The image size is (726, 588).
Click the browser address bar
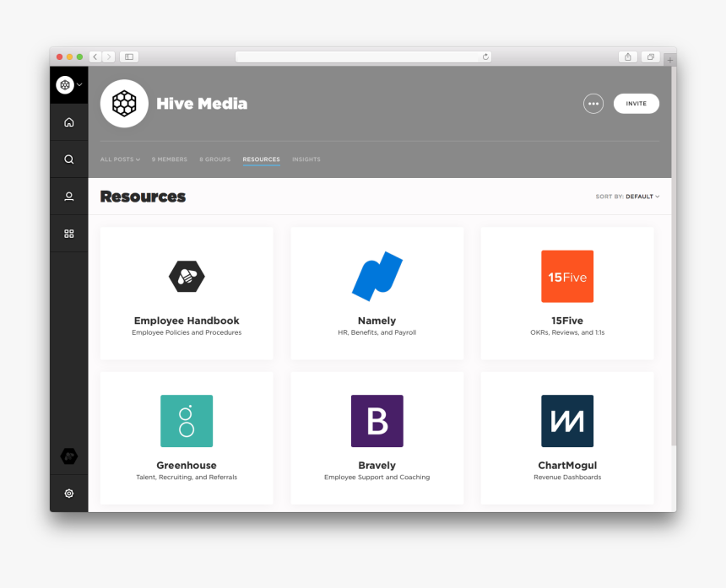[363, 57]
